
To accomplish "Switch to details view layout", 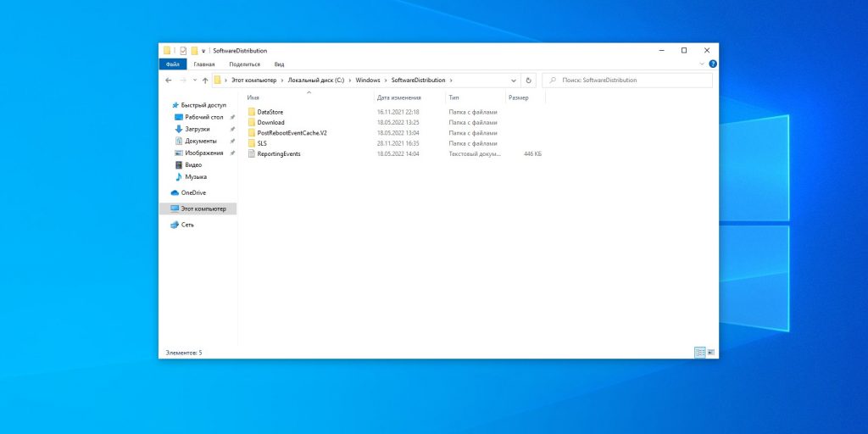I will point(699,352).
